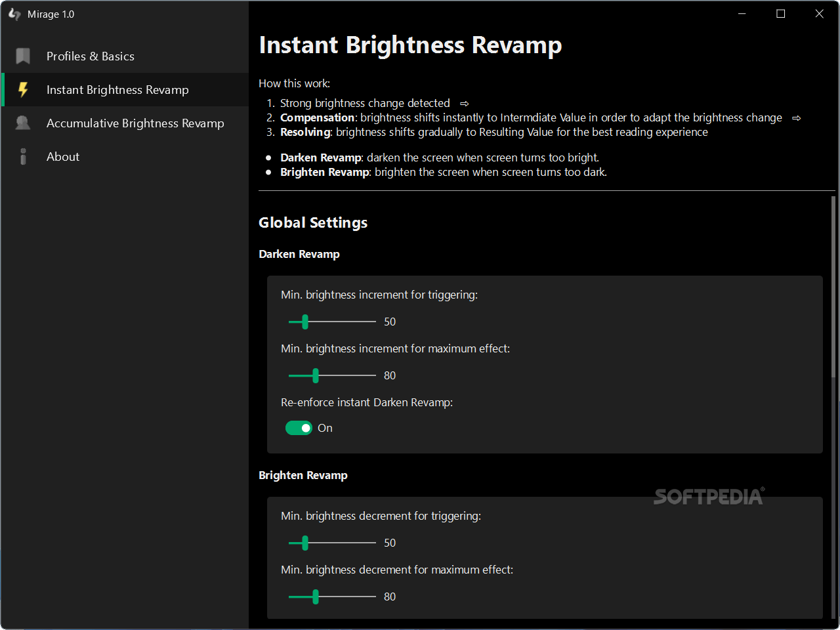Select the Instant Brightness Revamp lightning bolt icon
Image resolution: width=840 pixels, height=630 pixels.
[24, 90]
